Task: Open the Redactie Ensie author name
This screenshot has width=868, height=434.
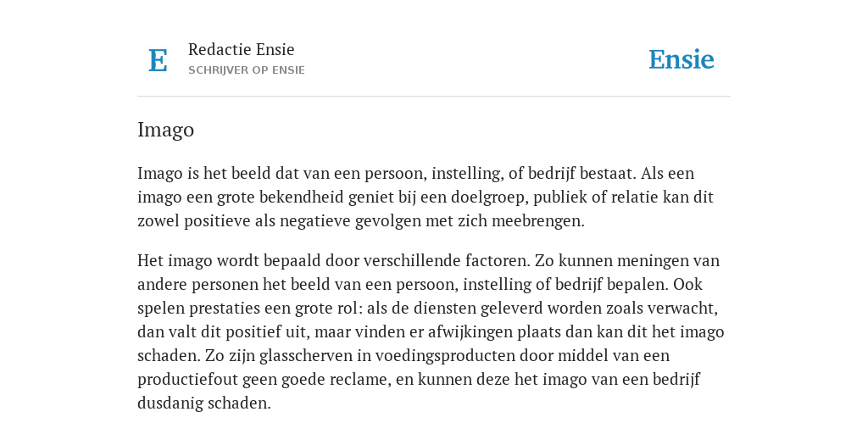Action: pos(242,49)
